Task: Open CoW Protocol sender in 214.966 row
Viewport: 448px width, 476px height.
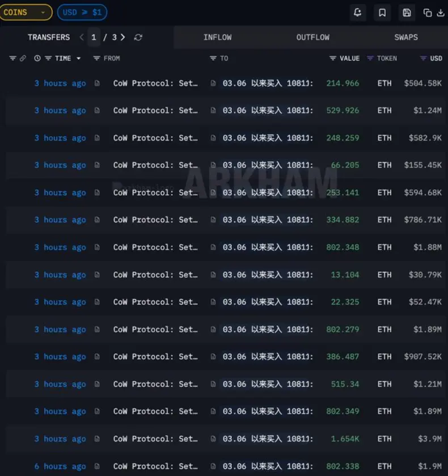Action: pyautogui.click(x=155, y=83)
